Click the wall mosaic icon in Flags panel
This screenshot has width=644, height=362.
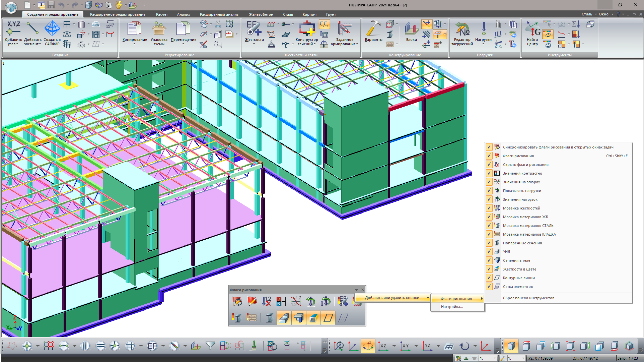(x=252, y=317)
